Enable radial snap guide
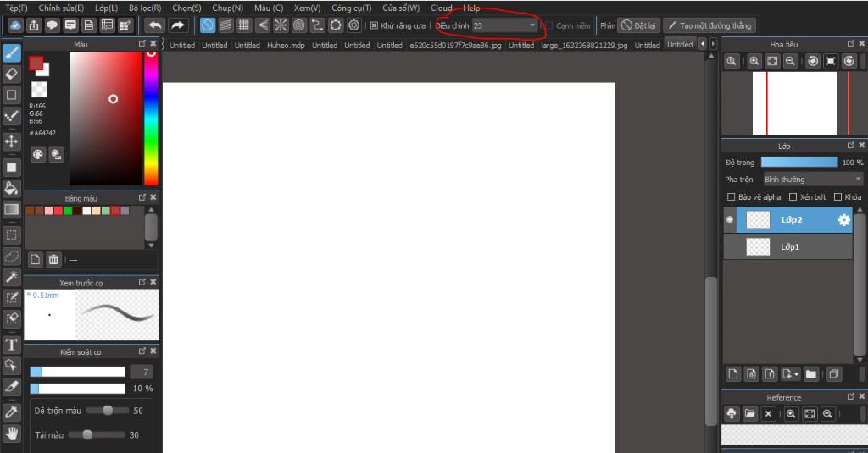868x453 pixels. click(281, 25)
